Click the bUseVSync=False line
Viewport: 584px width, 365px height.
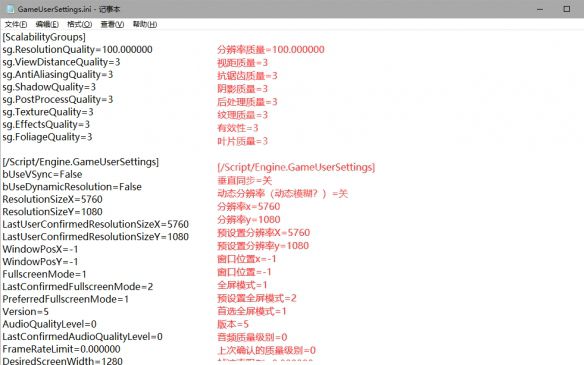click(x=42, y=174)
